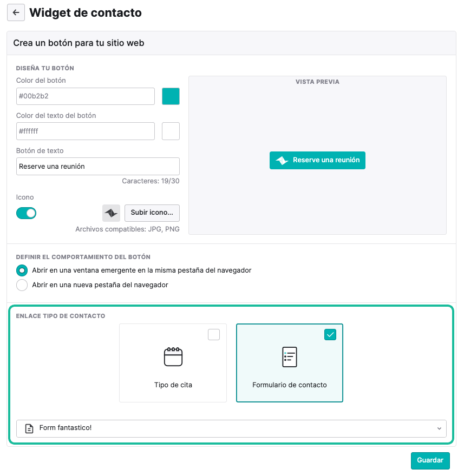
Task: Go back using the arrow button
Action: click(x=16, y=12)
